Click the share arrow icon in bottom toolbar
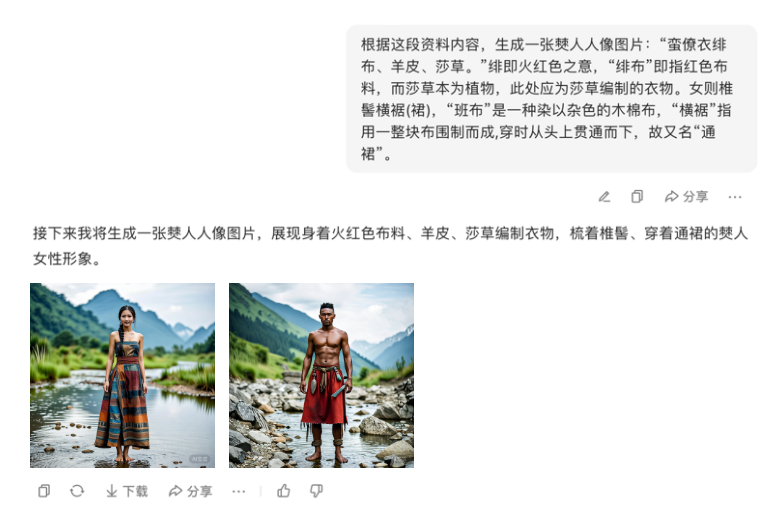783x525 pixels. (175, 492)
